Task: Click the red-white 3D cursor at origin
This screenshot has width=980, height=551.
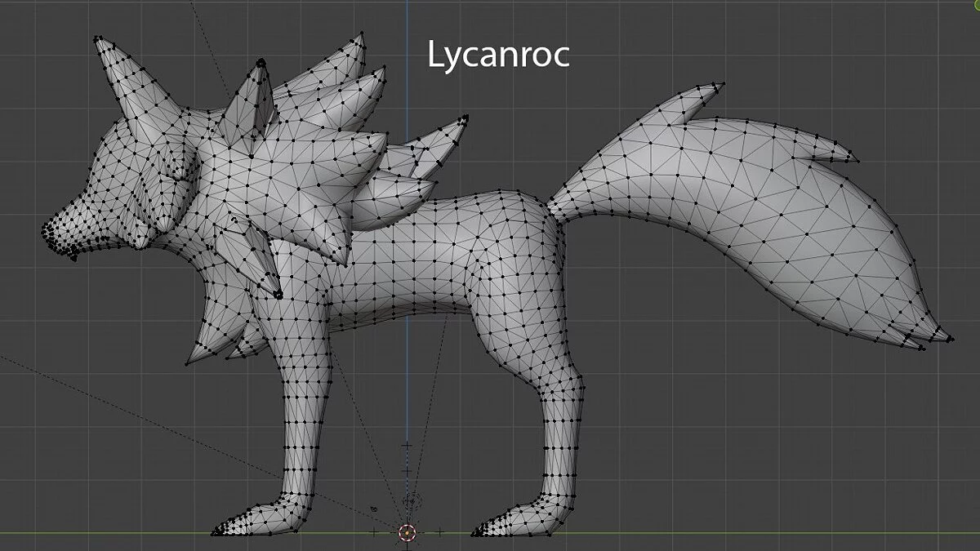Action: coord(407,533)
